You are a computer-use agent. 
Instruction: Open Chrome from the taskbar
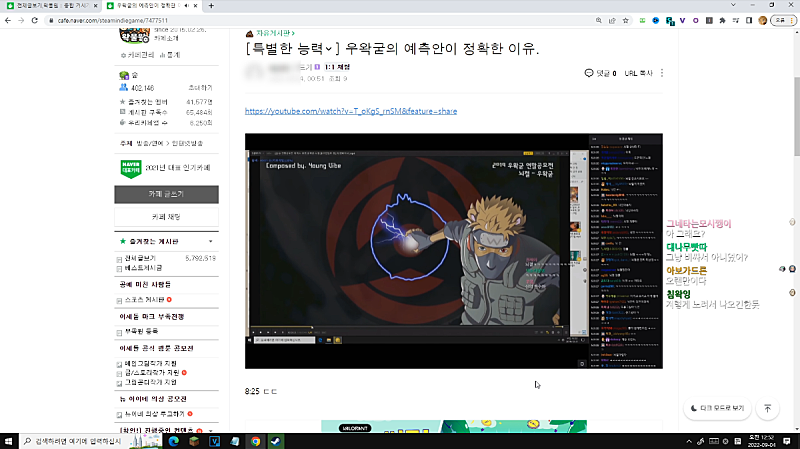pos(255,441)
